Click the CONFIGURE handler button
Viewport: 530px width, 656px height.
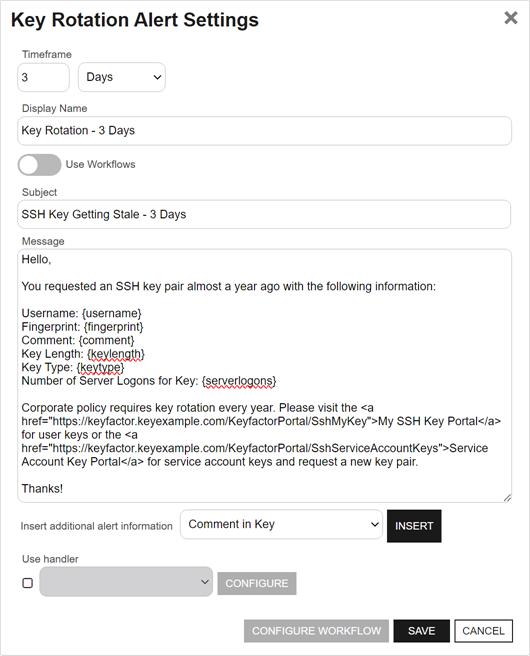(257, 583)
